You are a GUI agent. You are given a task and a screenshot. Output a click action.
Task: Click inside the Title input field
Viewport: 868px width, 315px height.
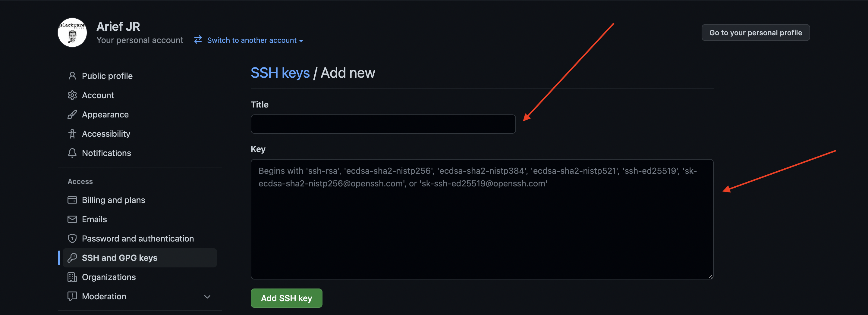coord(383,124)
